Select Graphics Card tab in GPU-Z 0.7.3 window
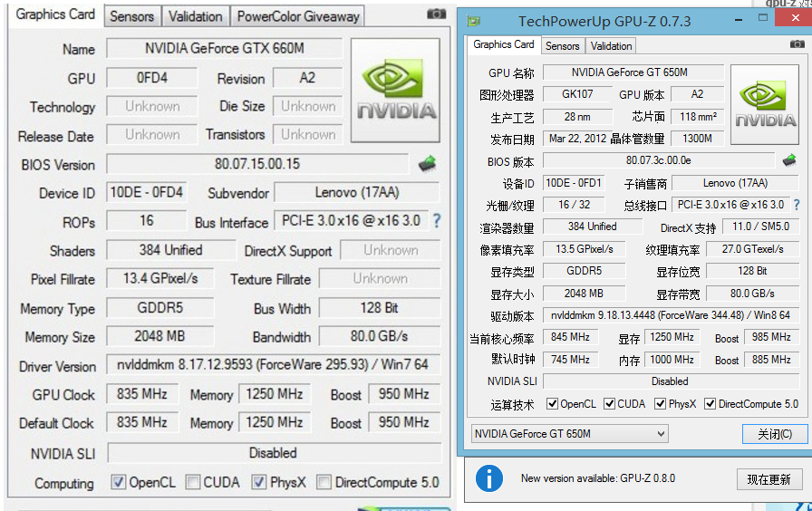 coord(503,44)
